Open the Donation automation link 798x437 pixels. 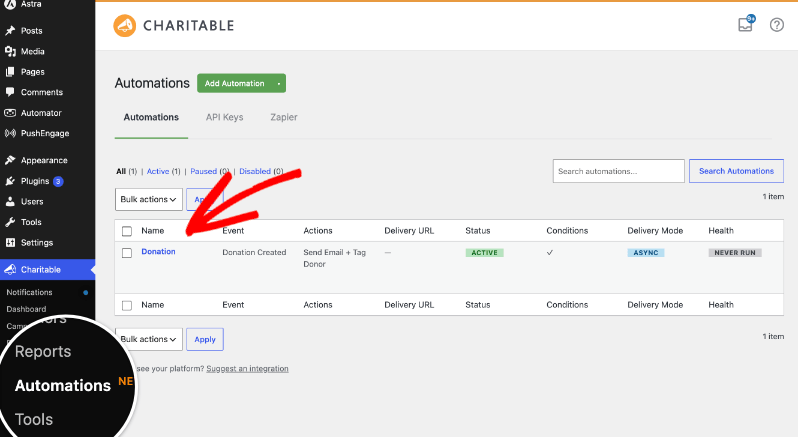coord(158,251)
